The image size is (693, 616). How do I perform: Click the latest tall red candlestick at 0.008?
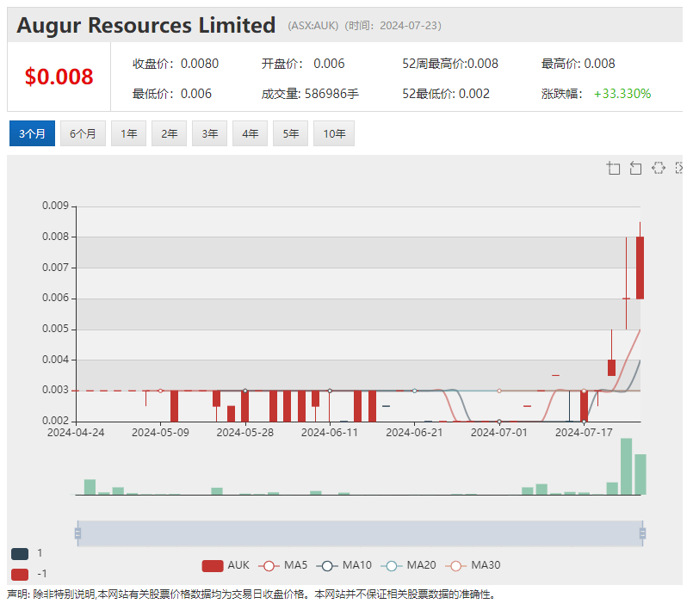(640, 268)
